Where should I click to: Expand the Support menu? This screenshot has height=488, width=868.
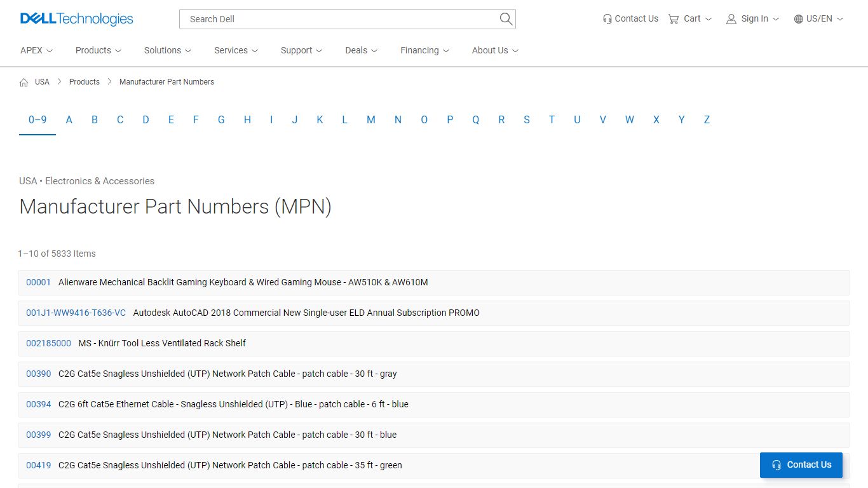click(302, 50)
